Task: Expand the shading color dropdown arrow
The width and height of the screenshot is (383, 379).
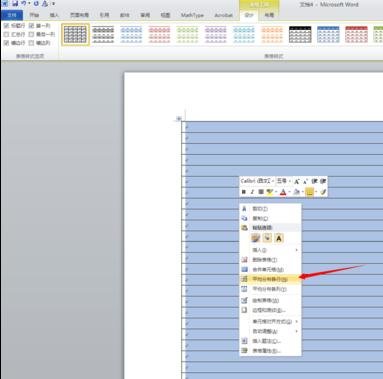Action: 302,192
